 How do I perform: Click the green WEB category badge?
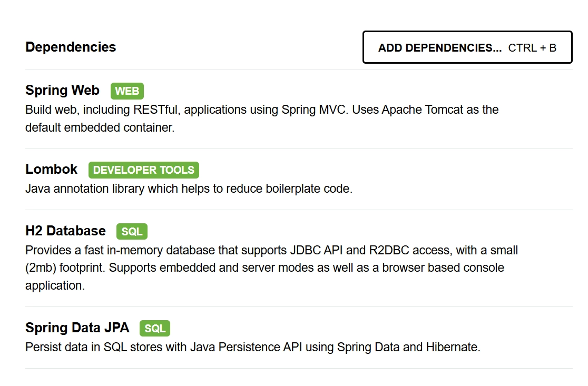click(x=127, y=91)
